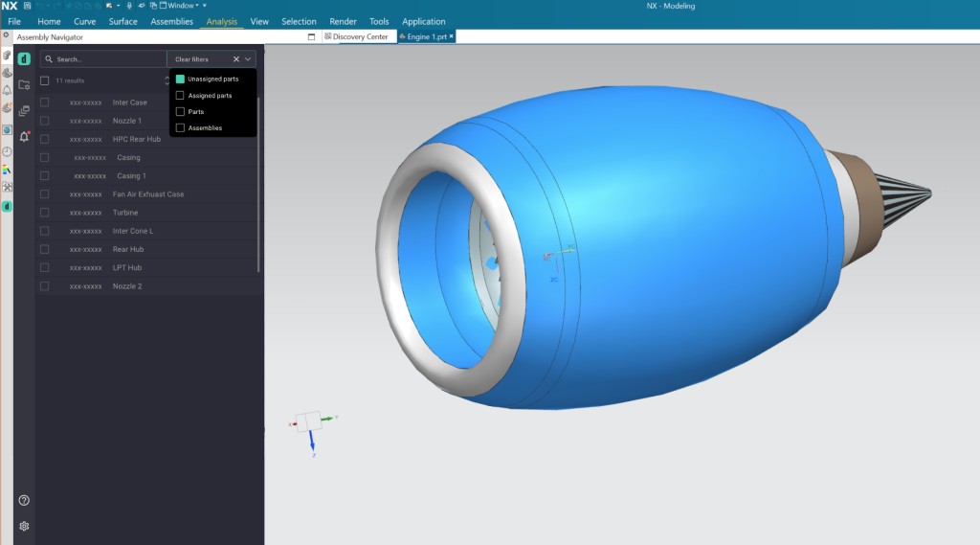The image size is (980, 545).
Task: Open the Window dropdown in title bar
Action: pos(183,6)
